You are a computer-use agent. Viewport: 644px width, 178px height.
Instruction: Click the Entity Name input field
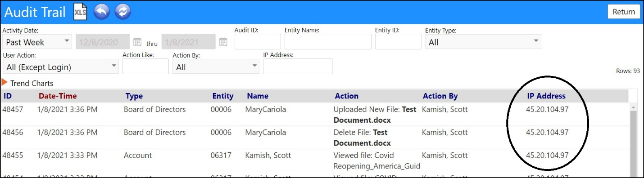328,42
